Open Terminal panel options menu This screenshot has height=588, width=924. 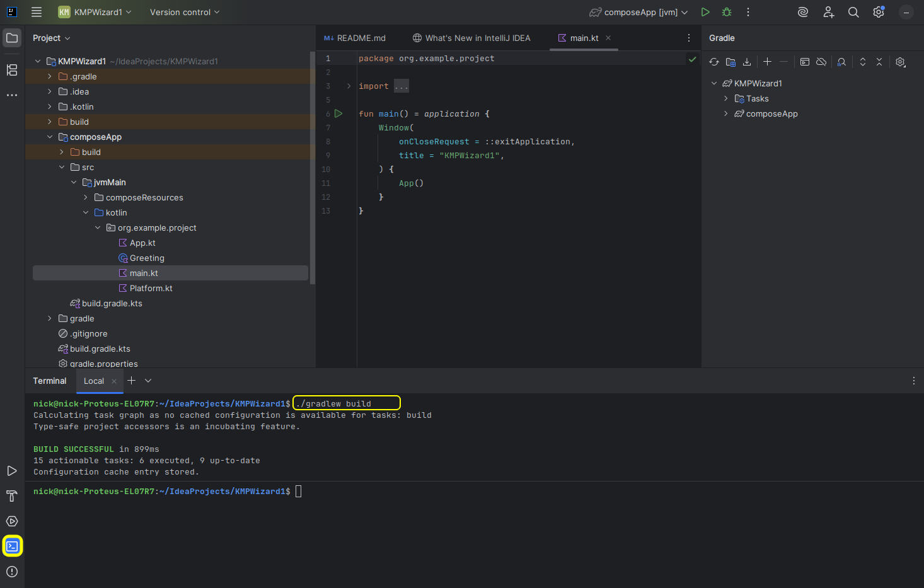click(x=914, y=381)
